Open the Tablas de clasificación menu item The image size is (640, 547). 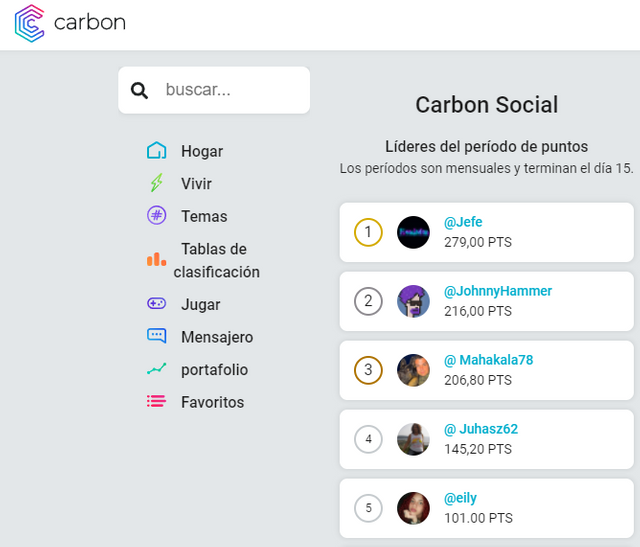[x=216, y=260]
